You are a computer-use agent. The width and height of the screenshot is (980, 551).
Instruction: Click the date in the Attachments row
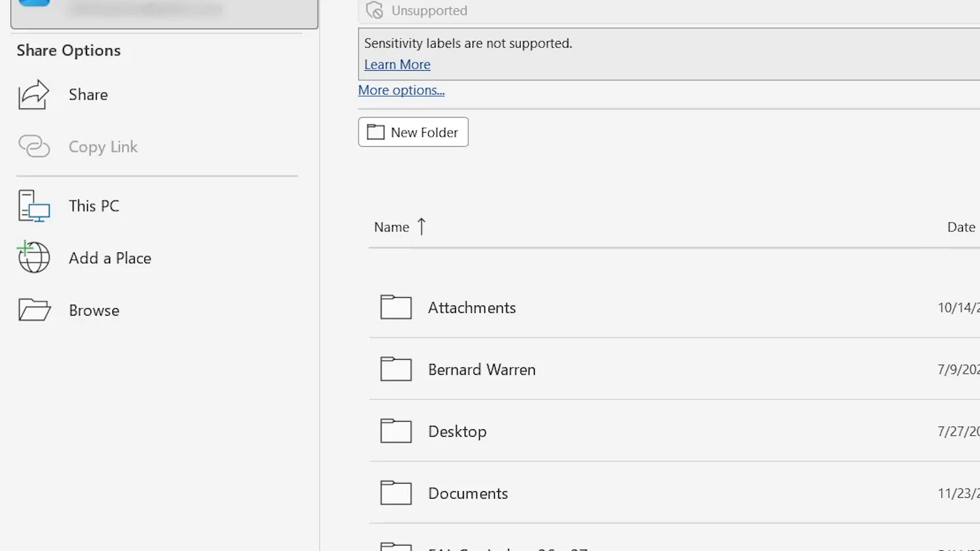(959, 307)
